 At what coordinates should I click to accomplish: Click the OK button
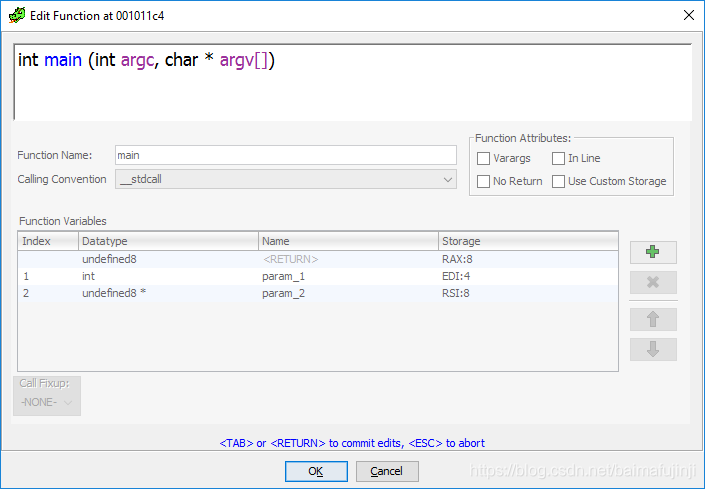[x=316, y=471]
